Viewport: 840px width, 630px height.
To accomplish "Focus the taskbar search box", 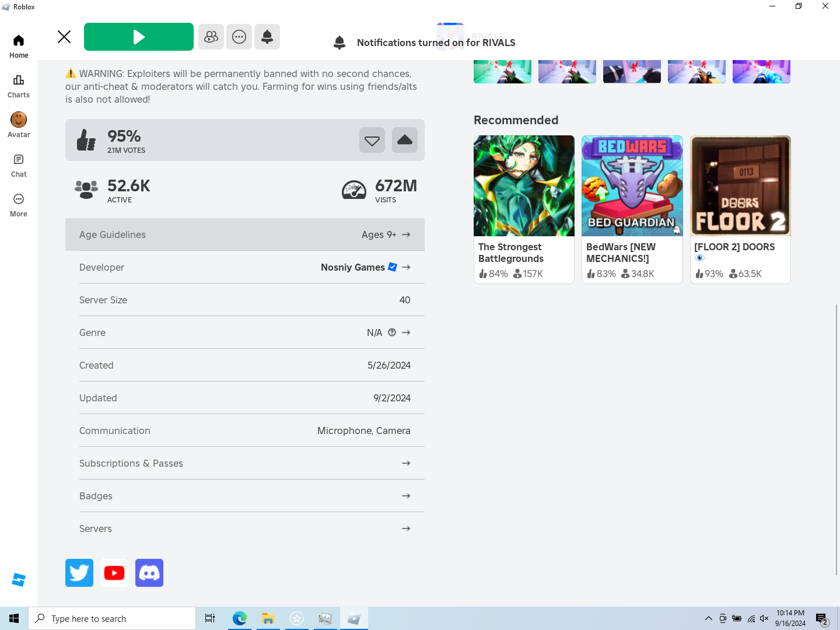I will (x=112, y=618).
